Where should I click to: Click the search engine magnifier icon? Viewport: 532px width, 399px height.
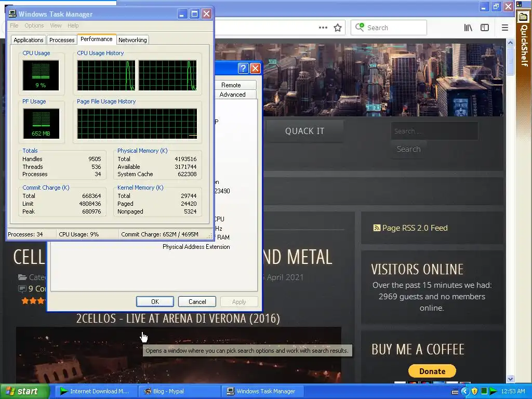(x=360, y=27)
